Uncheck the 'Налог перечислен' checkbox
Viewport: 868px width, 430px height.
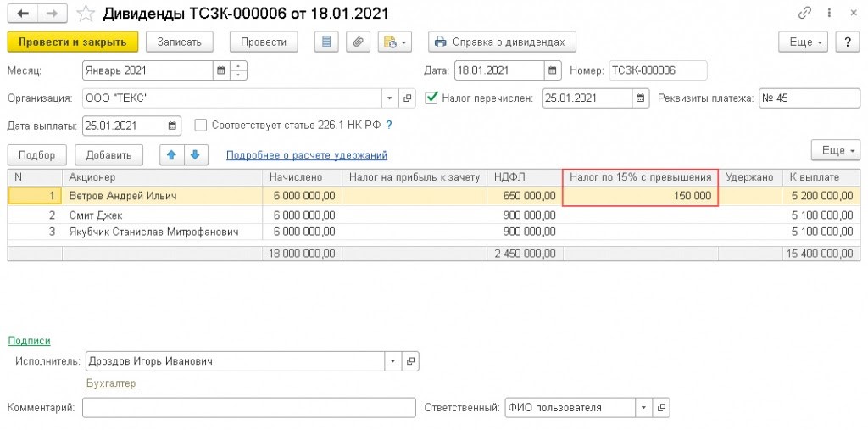click(x=431, y=98)
